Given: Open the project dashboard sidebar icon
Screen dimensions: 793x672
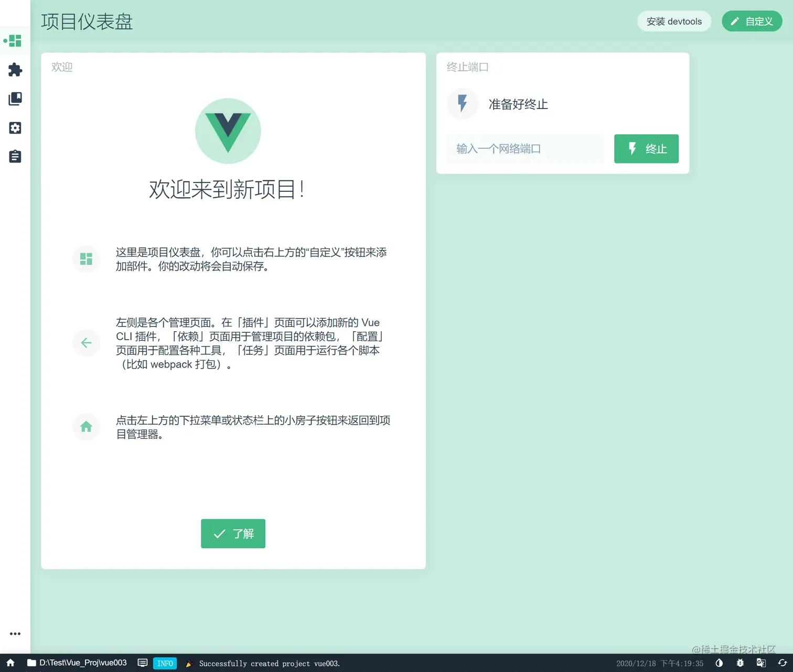Looking at the screenshot, I should [x=15, y=41].
